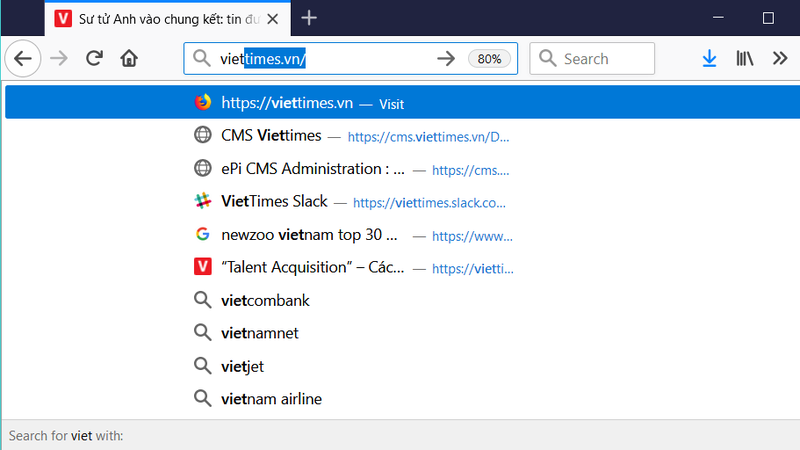
Task: Select the vietnam airline search suggestion
Action: click(x=271, y=398)
